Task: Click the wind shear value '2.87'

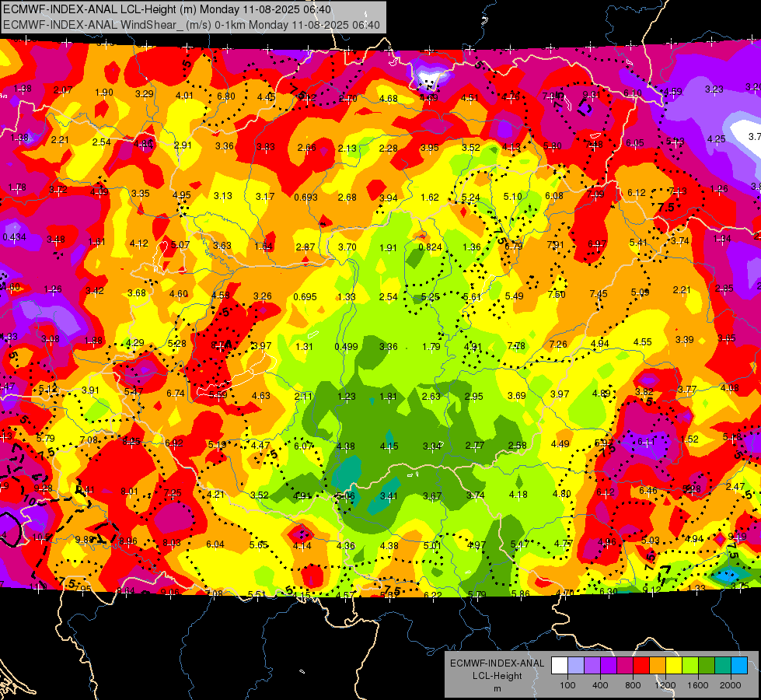Action: (x=305, y=247)
